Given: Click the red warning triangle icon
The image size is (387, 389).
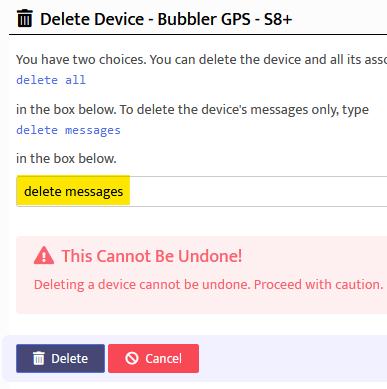Looking at the screenshot, I should (x=44, y=256).
